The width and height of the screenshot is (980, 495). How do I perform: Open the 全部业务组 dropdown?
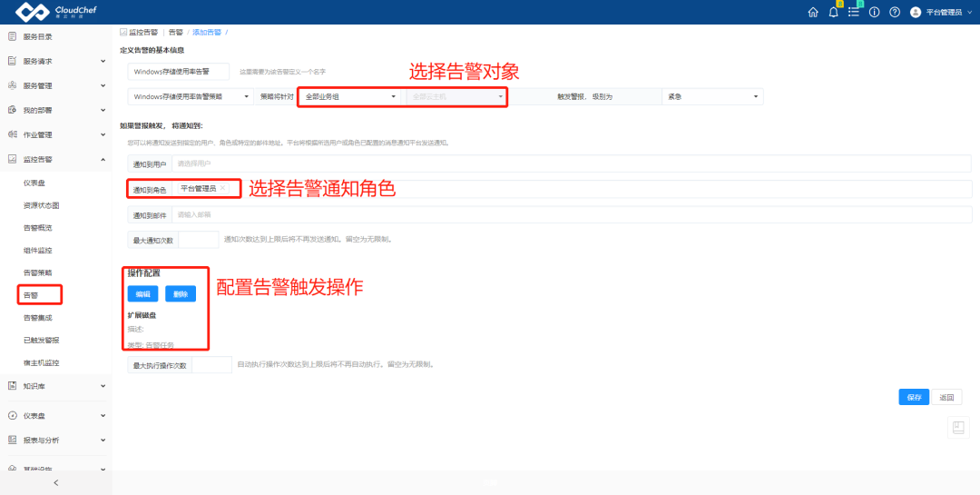pyautogui.click(x=349, y=97)
